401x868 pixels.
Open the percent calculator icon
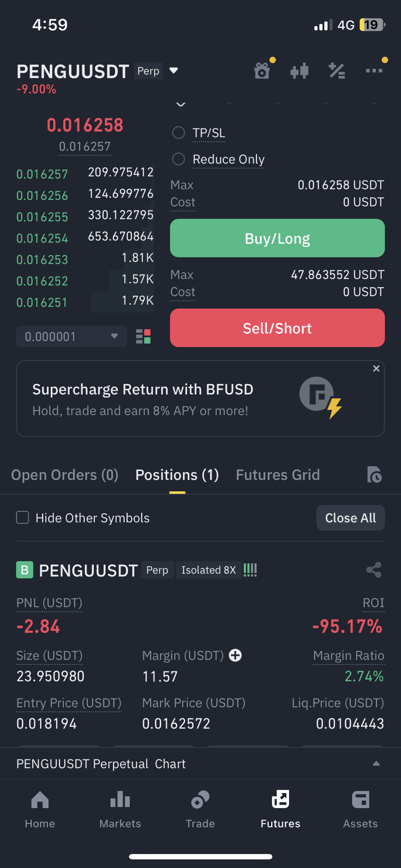337,71
